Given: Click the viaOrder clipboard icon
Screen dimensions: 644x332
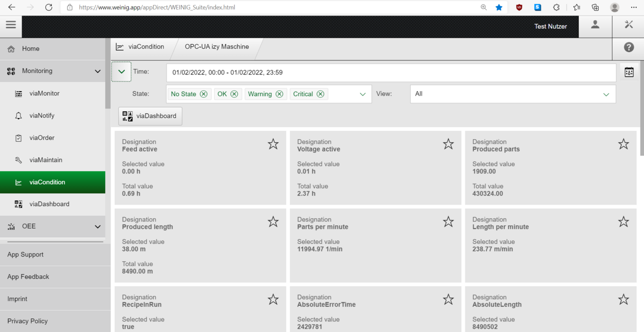Looking at the screenshot, I should tap(19, 138).
